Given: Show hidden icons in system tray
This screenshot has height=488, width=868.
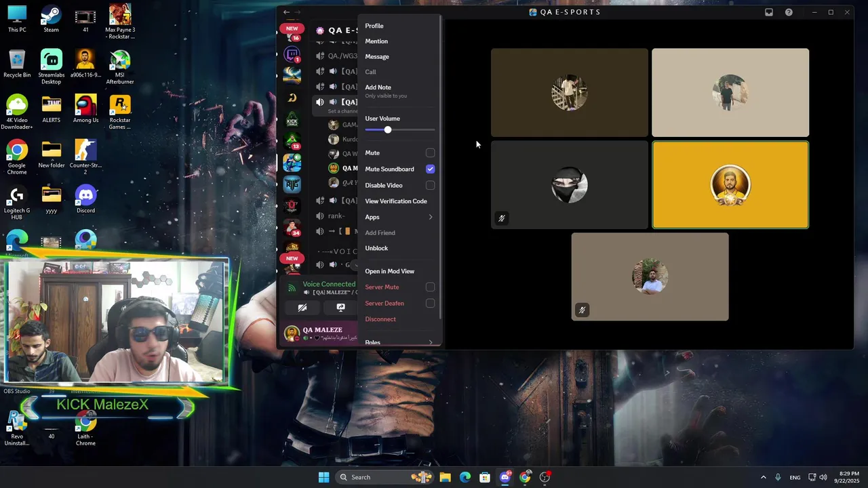Looking at the screenshot, I should (x=763, y=477).
